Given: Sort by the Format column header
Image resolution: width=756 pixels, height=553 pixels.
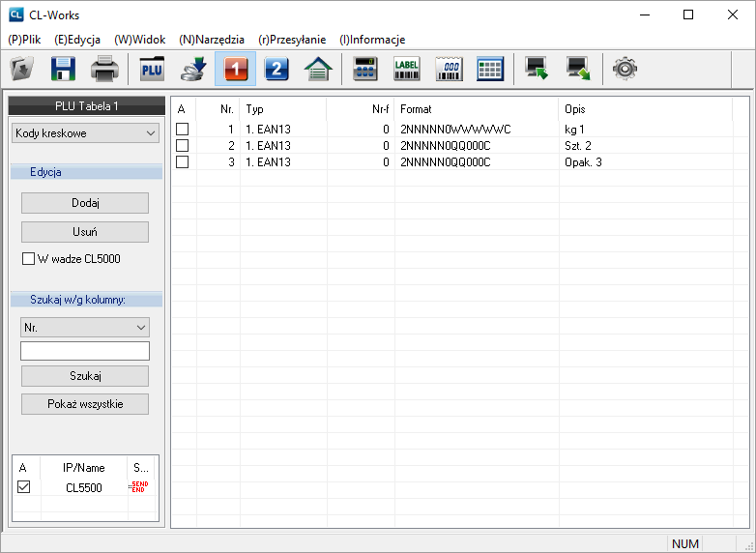Looking at the screenshot, I should [x=477, y=109].
